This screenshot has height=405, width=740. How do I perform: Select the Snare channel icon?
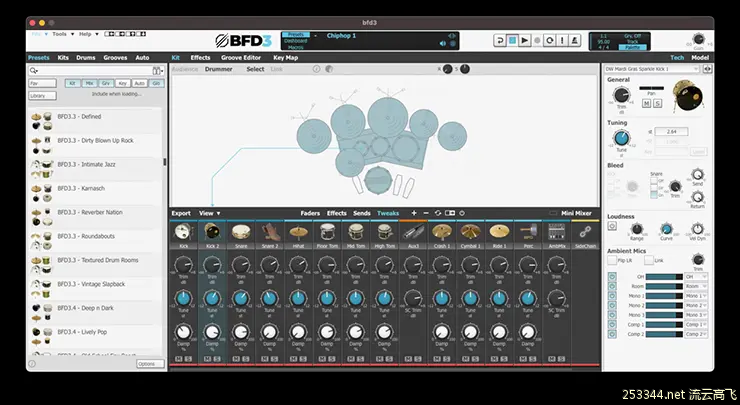point(241,232)
